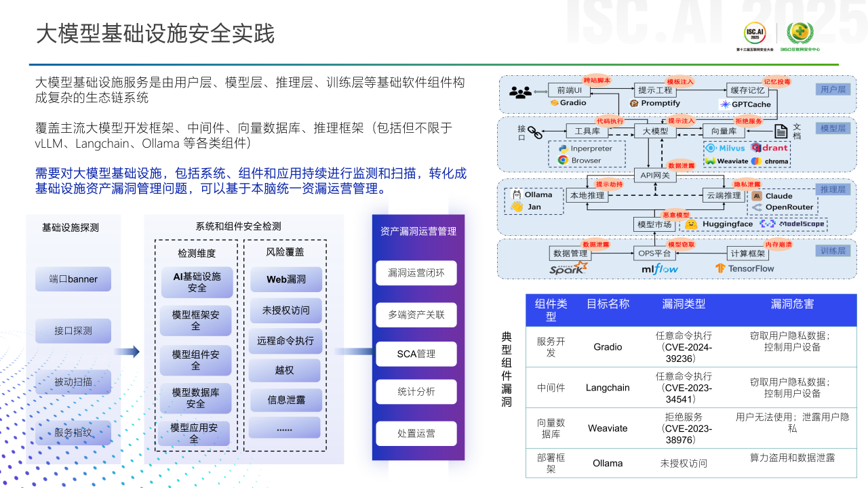Click the Chrome logo beside Browser

[563, 161]
